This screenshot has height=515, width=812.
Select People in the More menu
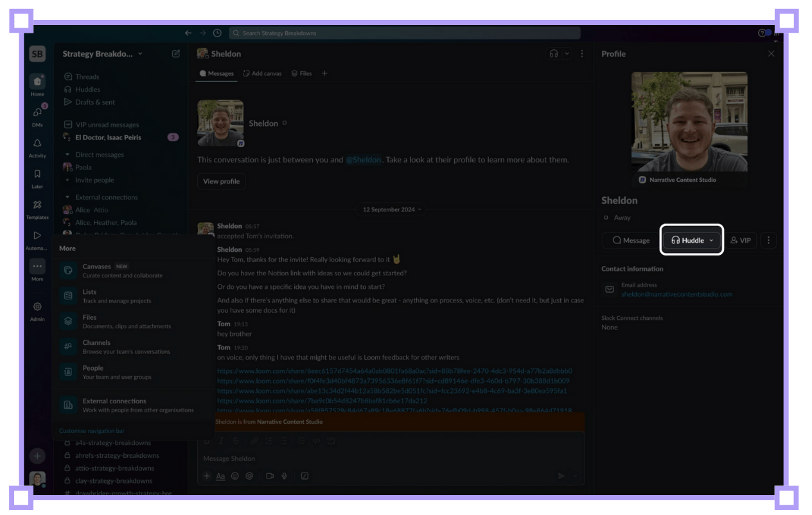(x=133, y=372)
